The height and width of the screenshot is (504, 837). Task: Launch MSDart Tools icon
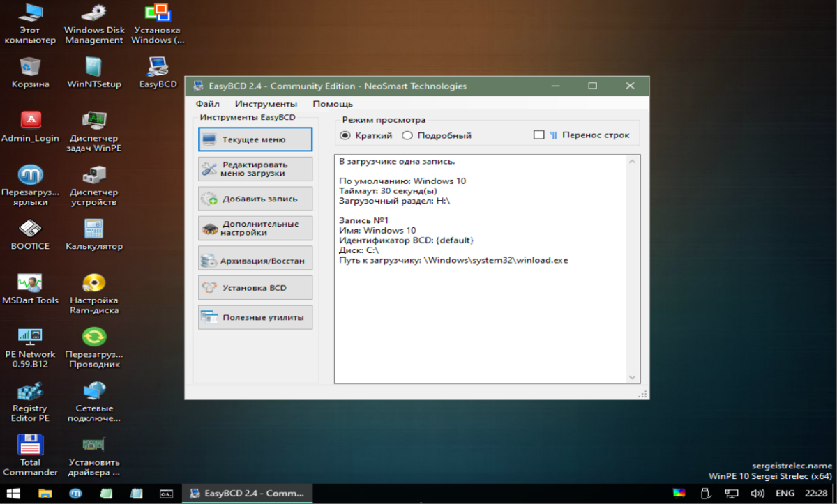pyautogui.click(x=30, y=289)
